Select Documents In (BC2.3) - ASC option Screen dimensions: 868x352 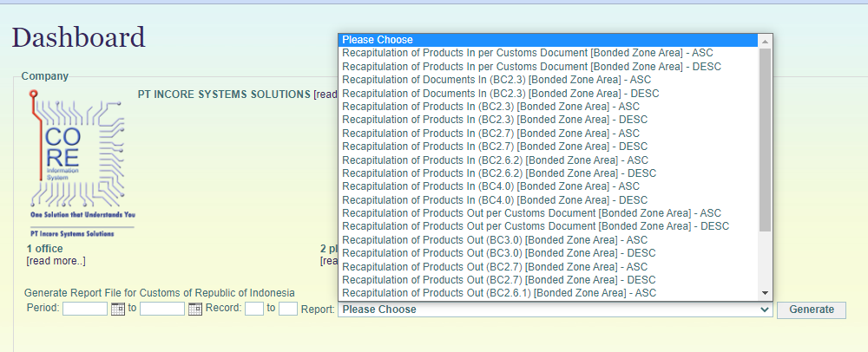[549, 80]
